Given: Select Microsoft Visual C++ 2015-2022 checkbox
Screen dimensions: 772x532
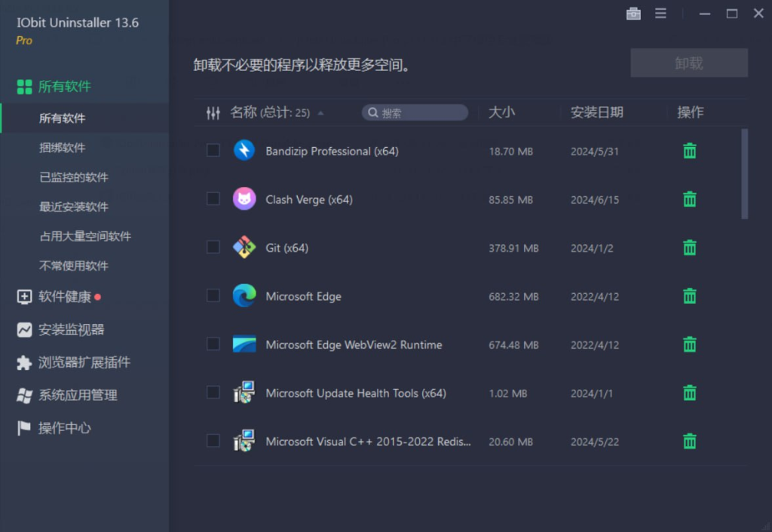Looking at the screenshot, I should [213, 441].
